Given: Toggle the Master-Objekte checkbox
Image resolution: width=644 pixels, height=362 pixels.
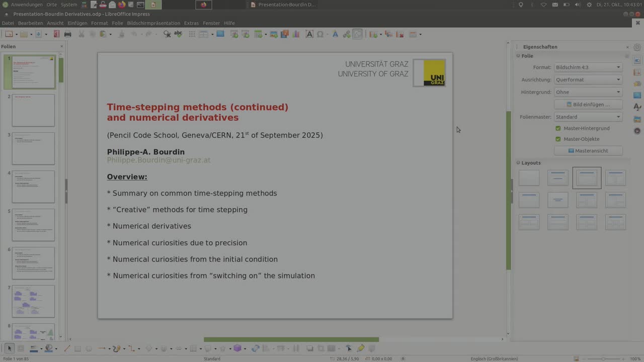Looking at the screenshot, I should point(558,139).
